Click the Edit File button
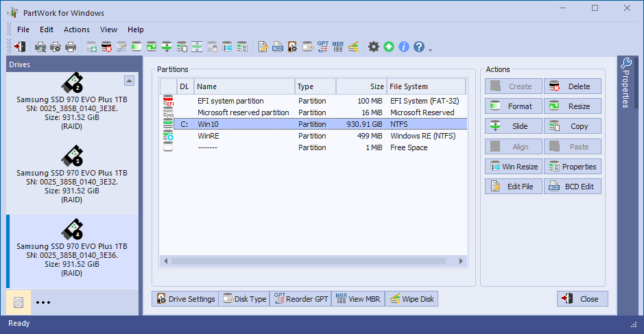 [x=514, y=186]
